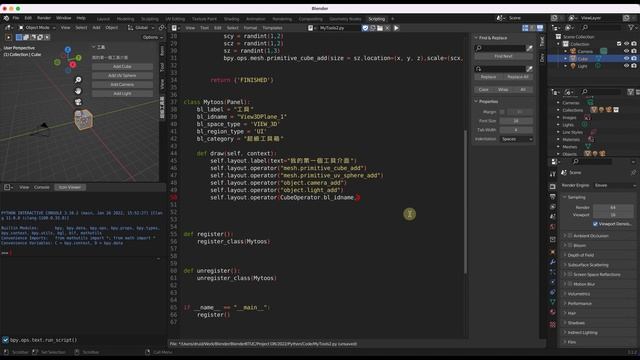Click the red X axis gizmo ball
The height and width of the screenshot is (360, 640).
(73, 64)
